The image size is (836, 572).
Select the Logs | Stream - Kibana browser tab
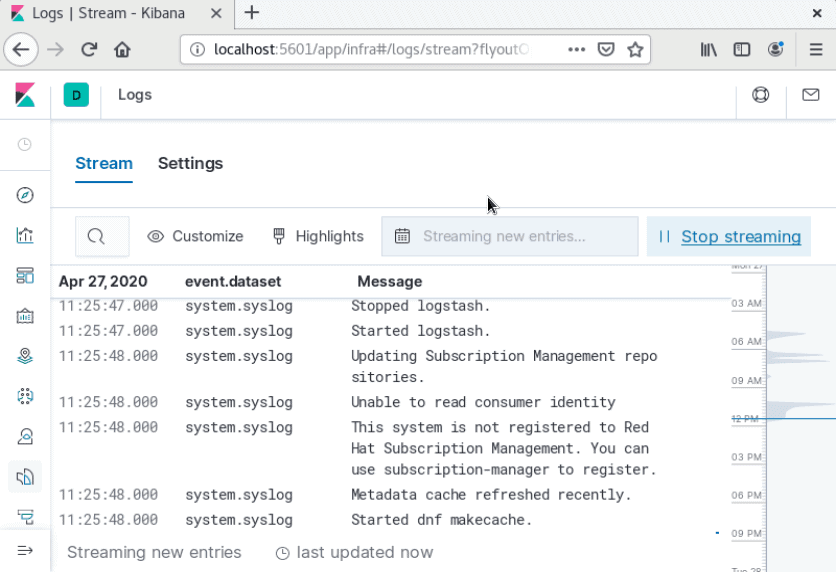[117, 13]
